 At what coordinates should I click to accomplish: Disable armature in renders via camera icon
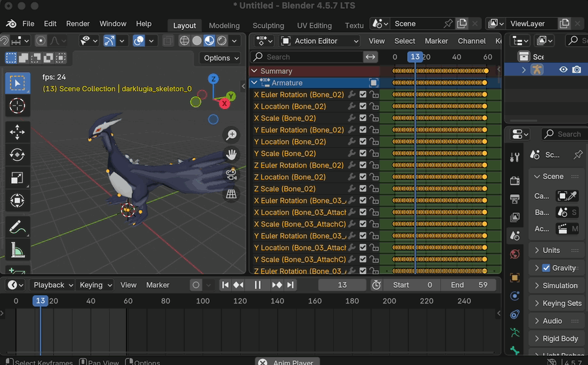click(x=577, y=69)
